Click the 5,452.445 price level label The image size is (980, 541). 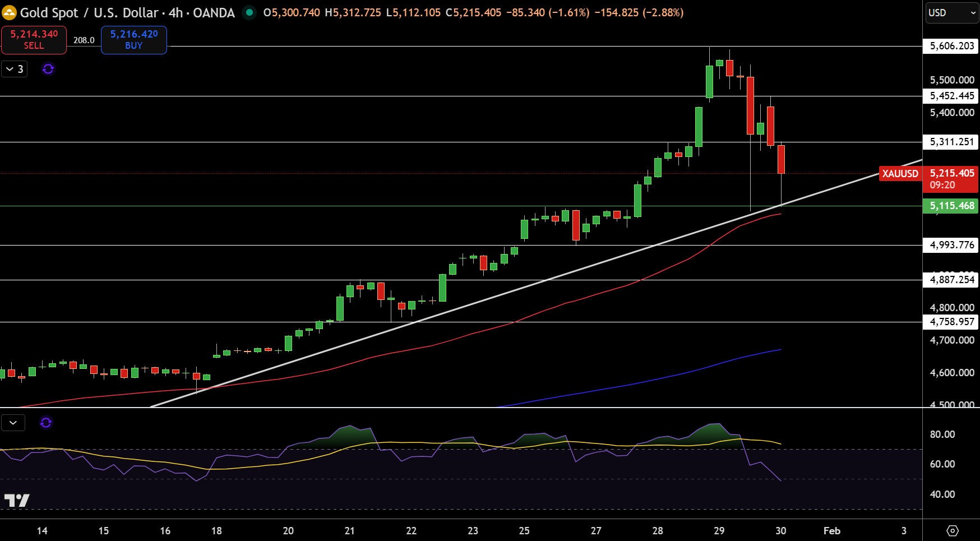coord(951,96)
